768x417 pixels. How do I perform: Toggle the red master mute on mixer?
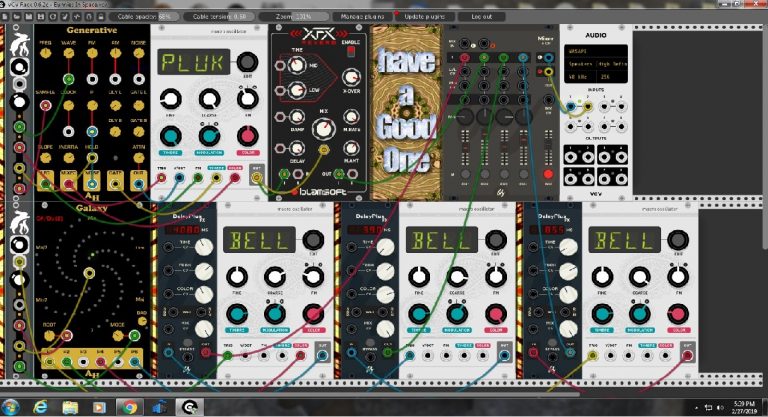pyautogui.click(x=548, y=174)
